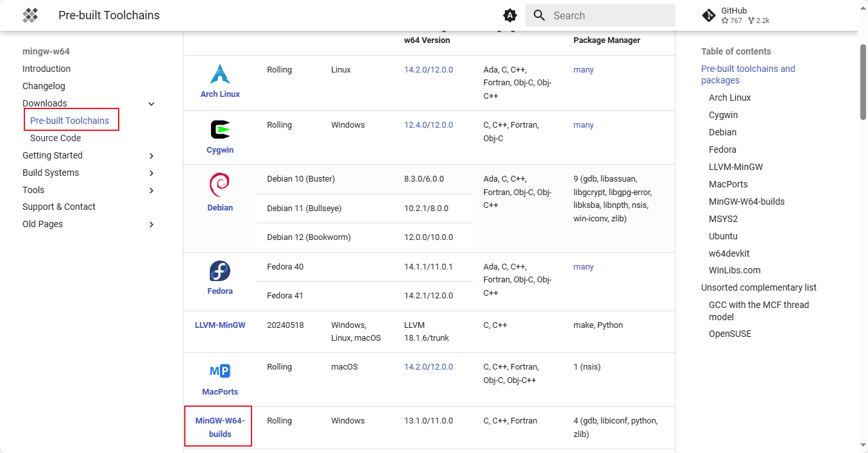This screenshot has height=453, width=868.
Task: Jump to MacPorts in table of contents
Action: point(728,184)
